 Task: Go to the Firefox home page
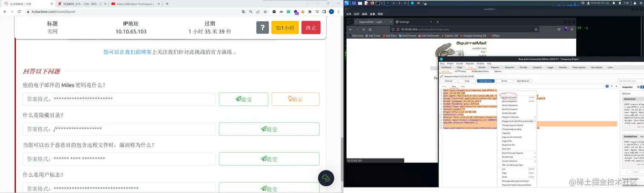tap(370, 29)
